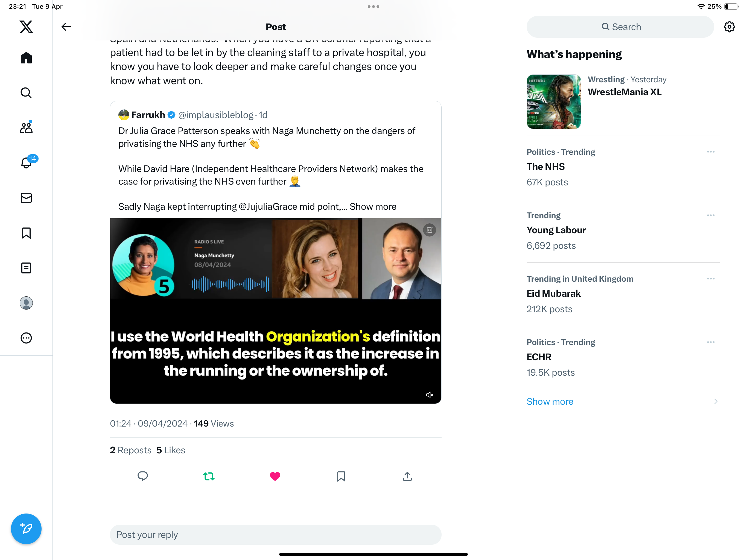Click the Post your reply field
This screenshot has width=747, height=560.
coord(275,535)
